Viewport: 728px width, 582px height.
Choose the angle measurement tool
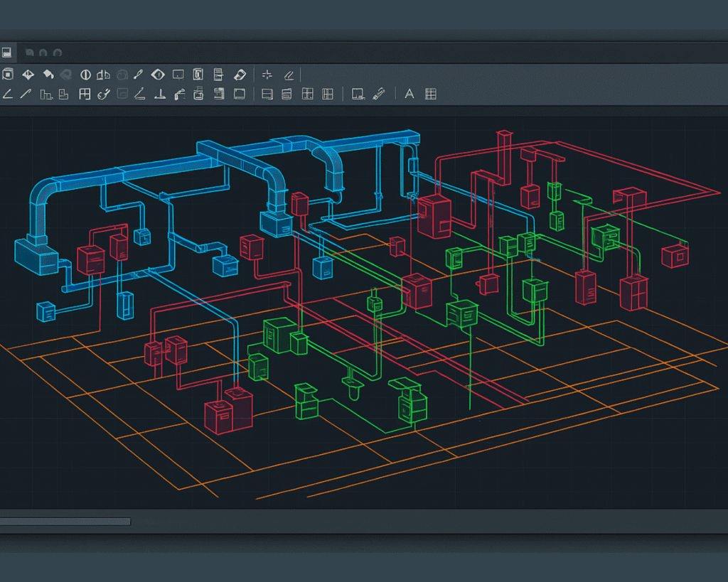pos(7,94)
